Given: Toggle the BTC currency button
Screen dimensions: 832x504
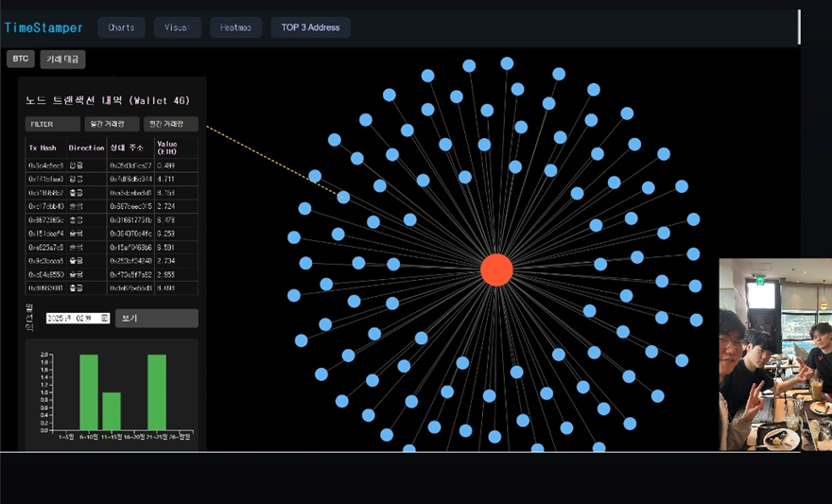Looking at the screenshot, I should pos(21,59).
